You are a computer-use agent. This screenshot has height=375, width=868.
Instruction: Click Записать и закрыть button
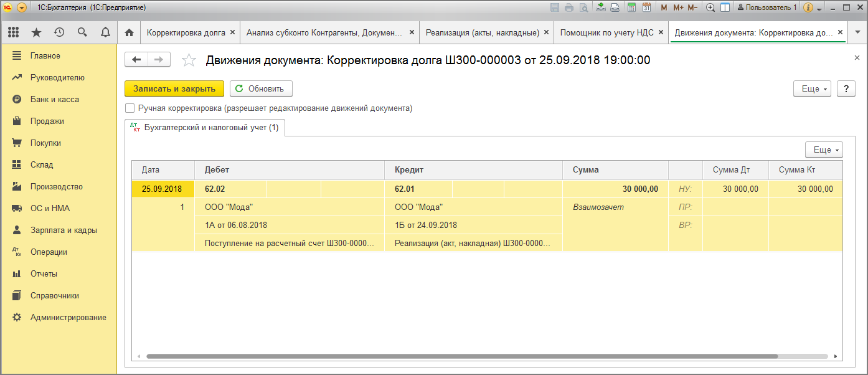click(x=174, y=88)
